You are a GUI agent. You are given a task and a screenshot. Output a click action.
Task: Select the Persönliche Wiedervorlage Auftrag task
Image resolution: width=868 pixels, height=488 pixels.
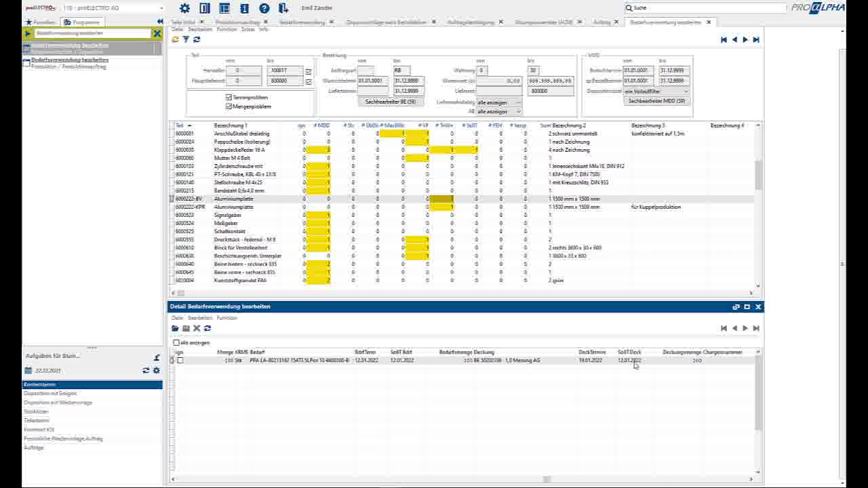coord(64,439)
